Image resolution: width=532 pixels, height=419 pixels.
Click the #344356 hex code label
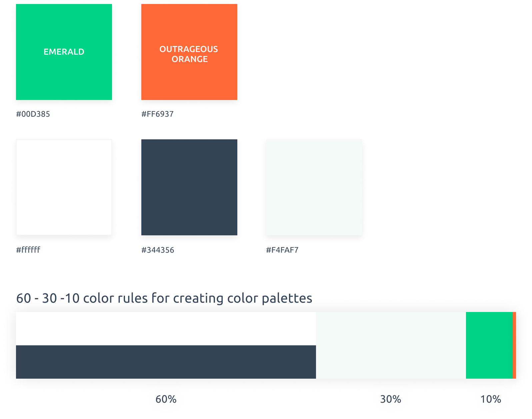[x=158, y=250]
